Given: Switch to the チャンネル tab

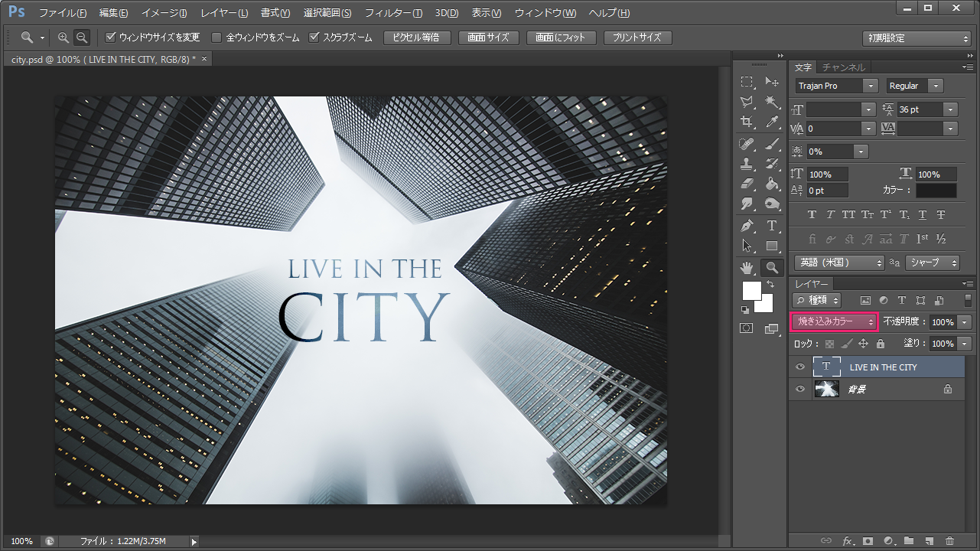Looking at the screenshot, I should pos(844,67).
